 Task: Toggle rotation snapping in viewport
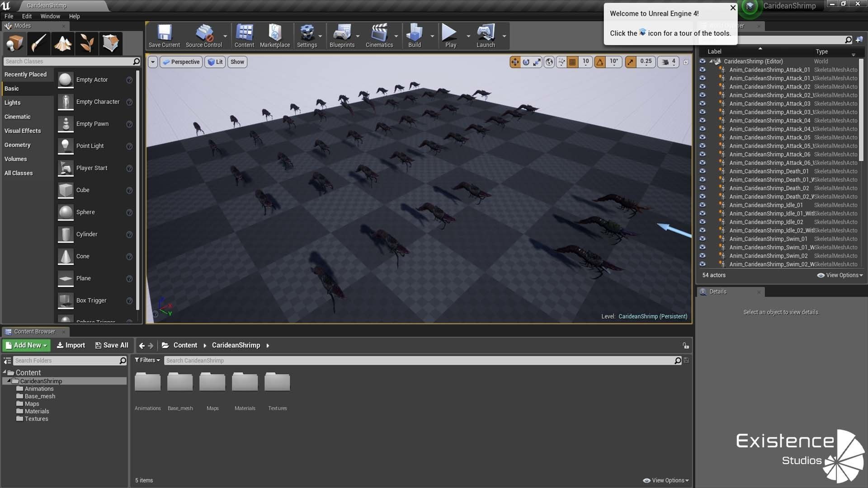[x=599, y=62]
